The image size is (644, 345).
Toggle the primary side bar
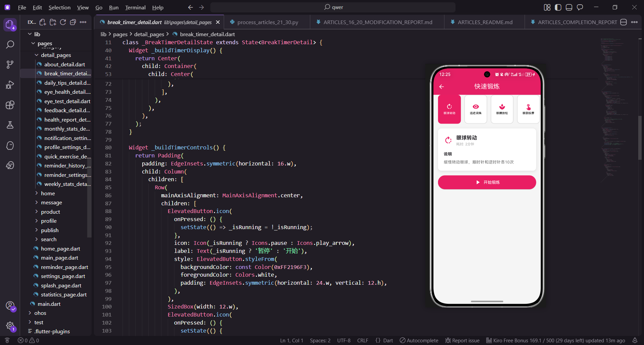point(558,7)
